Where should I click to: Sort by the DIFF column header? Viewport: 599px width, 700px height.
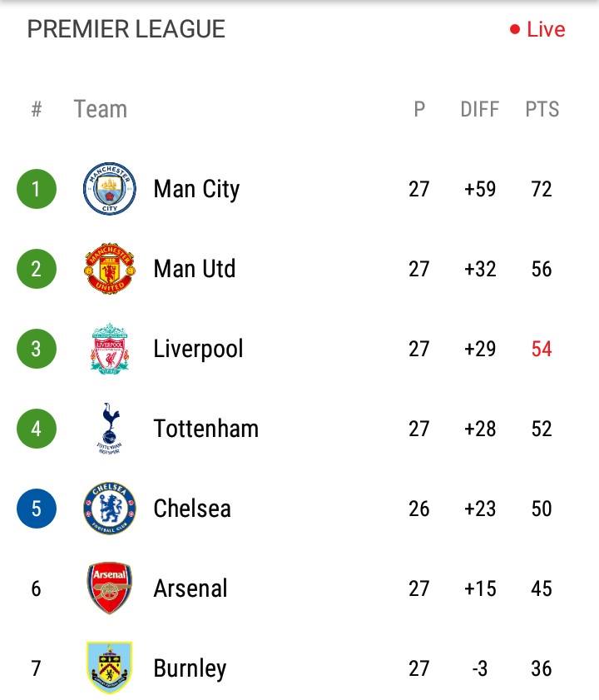pyautogui.click(x=480, y=109)
